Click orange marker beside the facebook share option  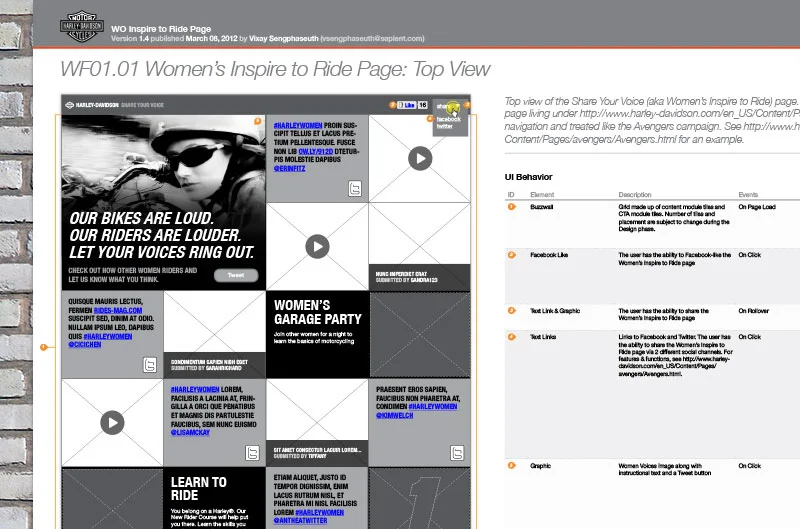tap(430, 118)
